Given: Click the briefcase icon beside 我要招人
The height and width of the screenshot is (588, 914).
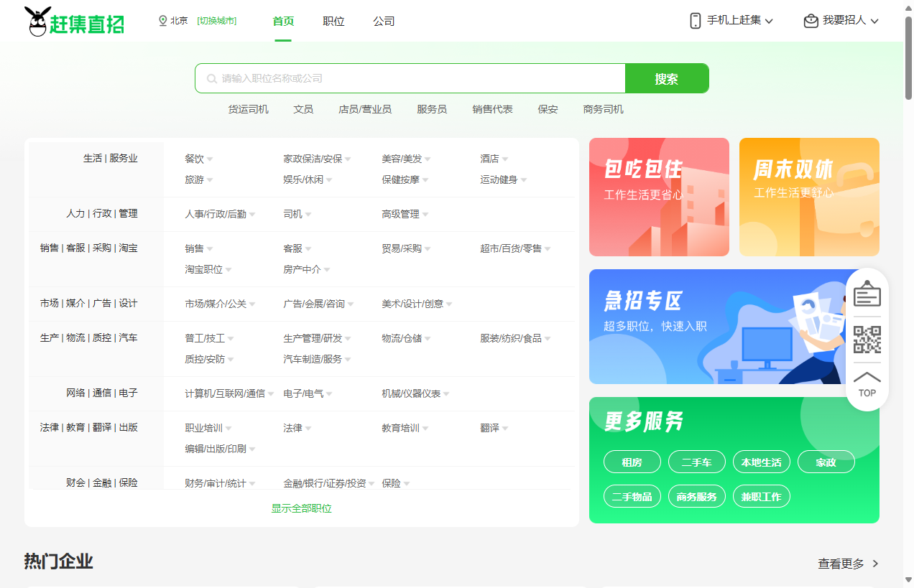Looking at the screenshot, I should [811, 21].
